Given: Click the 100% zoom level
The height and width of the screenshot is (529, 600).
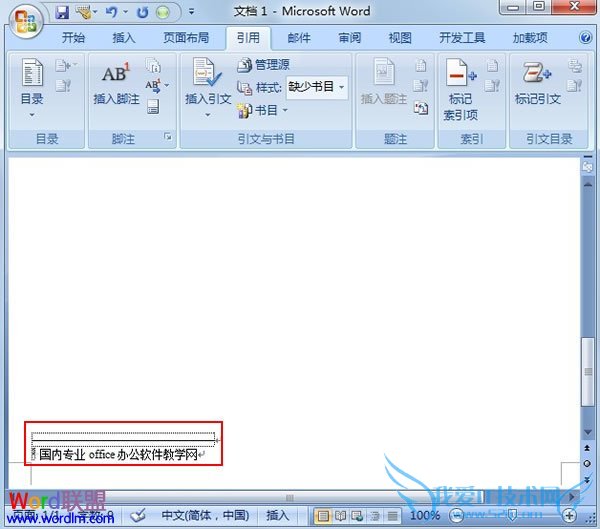Looking at the screenshot, I should [x=425, y=515].
